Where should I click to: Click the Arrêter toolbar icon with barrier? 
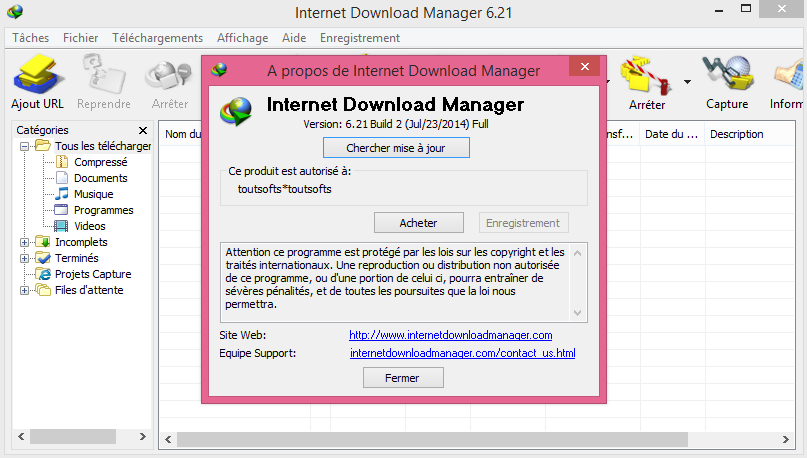pyautogui.click(x=647, y=76)
